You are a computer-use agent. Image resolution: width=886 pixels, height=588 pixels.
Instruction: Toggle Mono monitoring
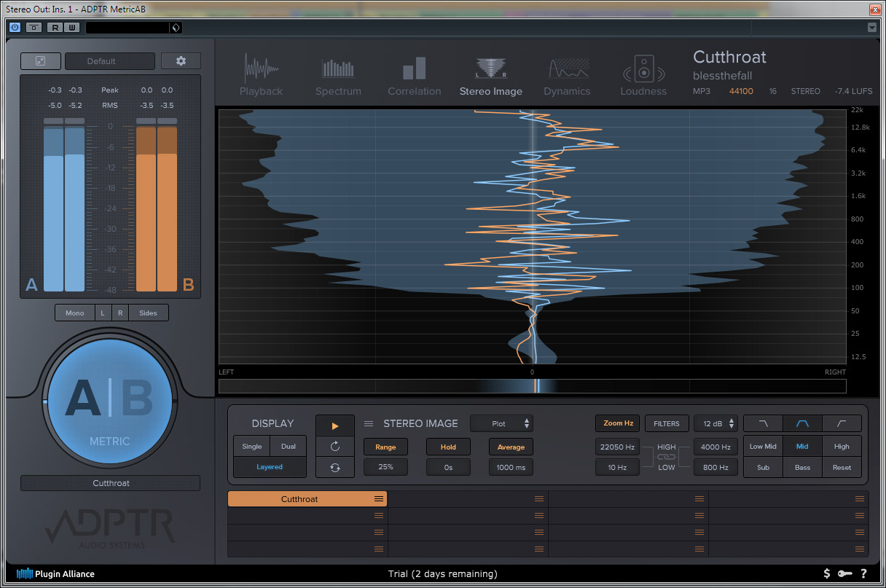pyautogui.click(x=75, y=313)
